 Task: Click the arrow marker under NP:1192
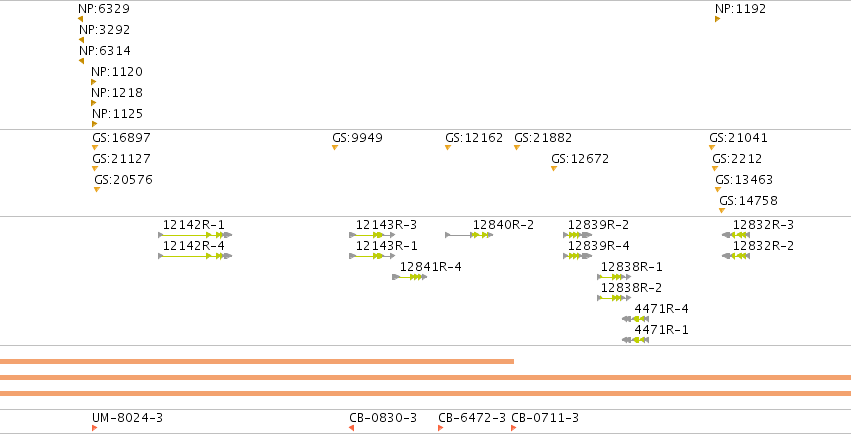click(717, 19)
